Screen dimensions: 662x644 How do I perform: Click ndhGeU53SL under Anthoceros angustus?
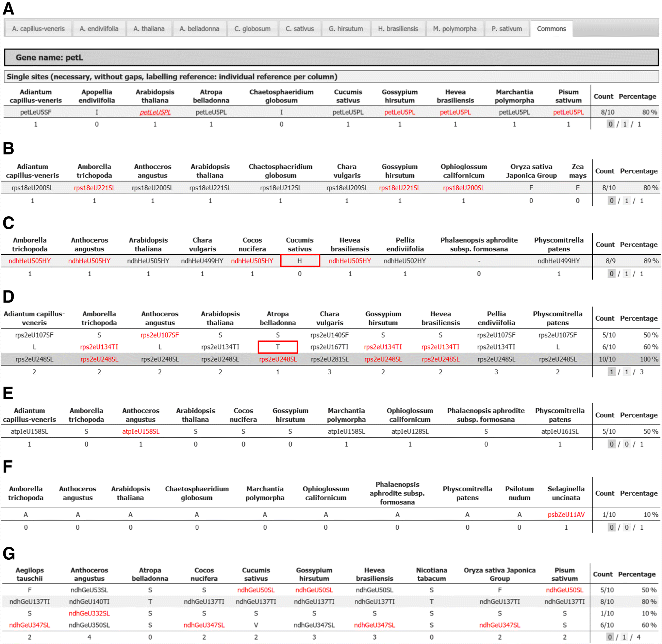tap(89, 590)
